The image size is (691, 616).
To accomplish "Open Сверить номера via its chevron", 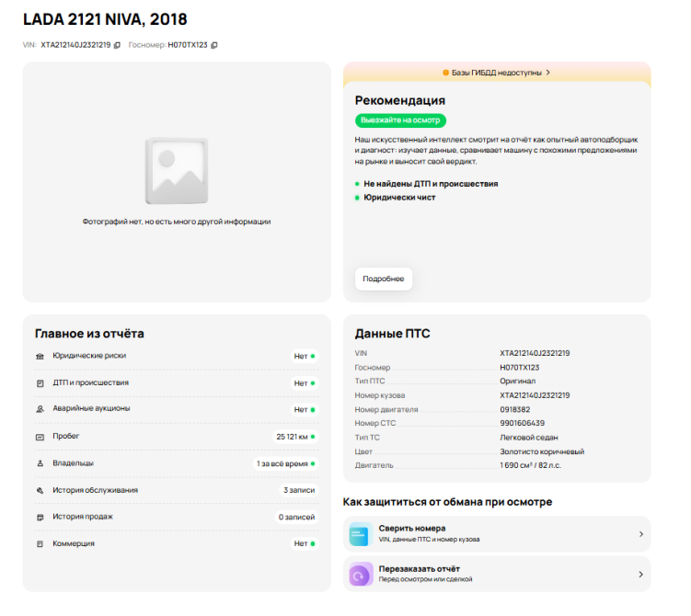I will pos(641,534).
